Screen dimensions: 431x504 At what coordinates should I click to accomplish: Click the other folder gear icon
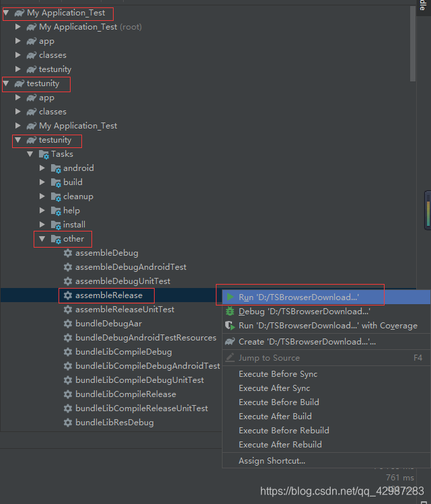coord(56,240)
